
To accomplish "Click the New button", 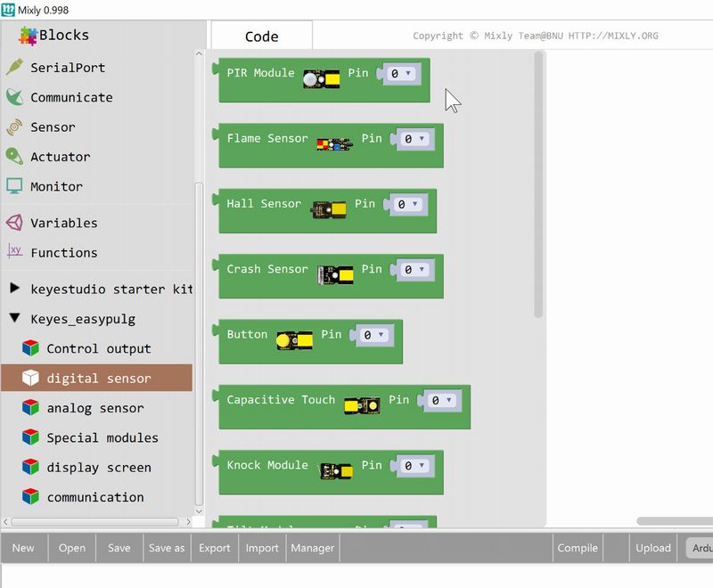I will [23, 548].
